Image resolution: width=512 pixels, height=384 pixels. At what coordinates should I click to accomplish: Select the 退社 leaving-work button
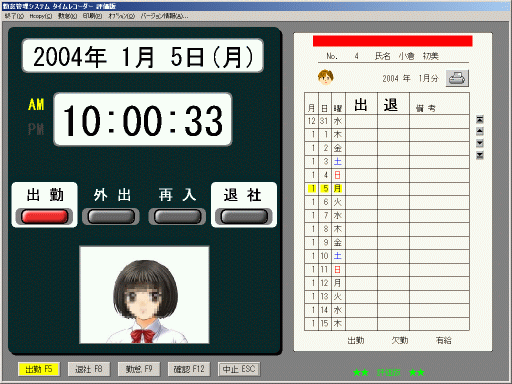coord(244,217)
